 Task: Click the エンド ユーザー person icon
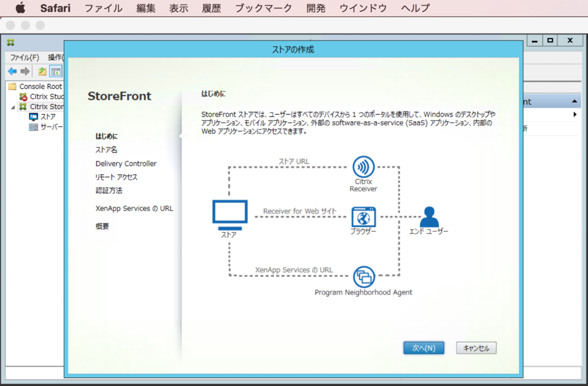tap(429, 217)
